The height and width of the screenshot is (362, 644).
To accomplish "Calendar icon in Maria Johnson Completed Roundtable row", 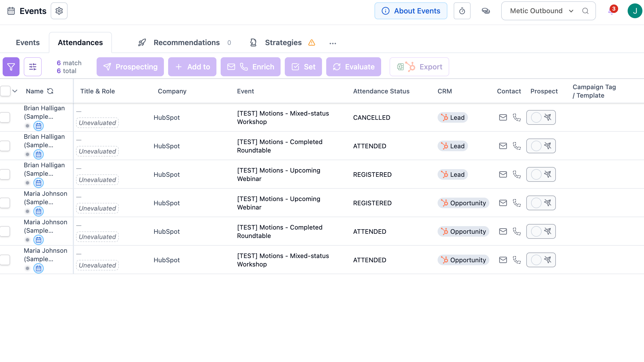I will 39,240.
